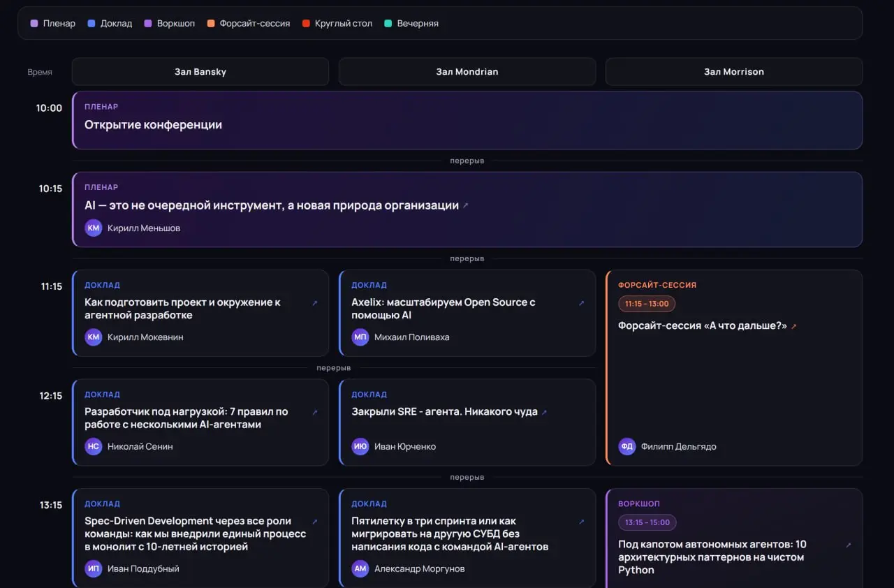Click the НС avatar for Николай Сенин
The width and height of the screenshot is (894, 588).
94,447
